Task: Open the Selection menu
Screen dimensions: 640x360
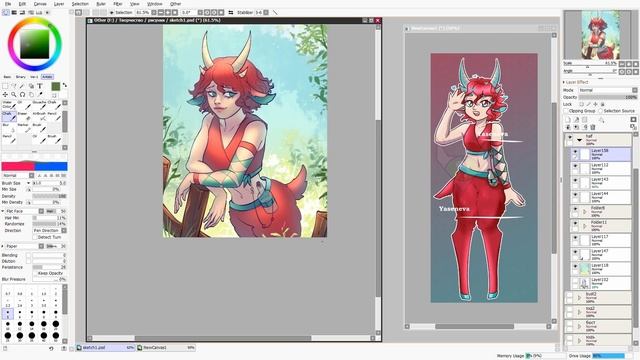Action: (80, 4)
